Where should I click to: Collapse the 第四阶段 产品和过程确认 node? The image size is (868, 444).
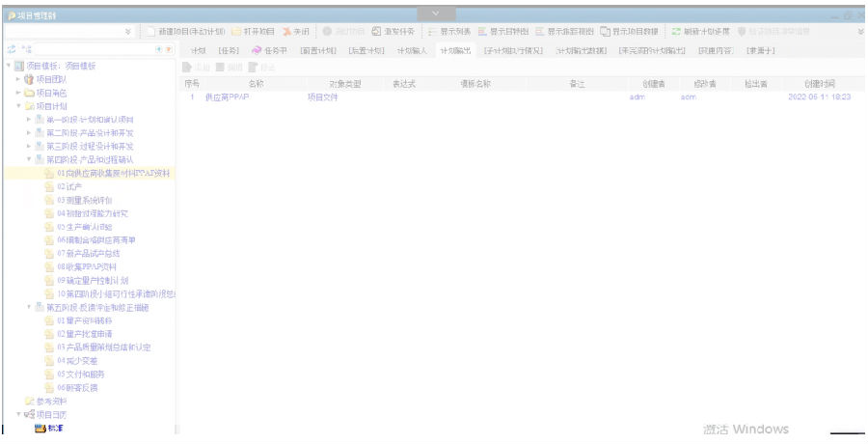29,159
